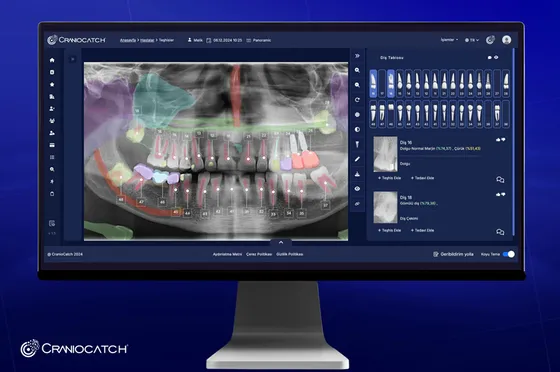Click the CranioCatch logo in app header
This screenshot has width=560, height=372.
(76, 40)
